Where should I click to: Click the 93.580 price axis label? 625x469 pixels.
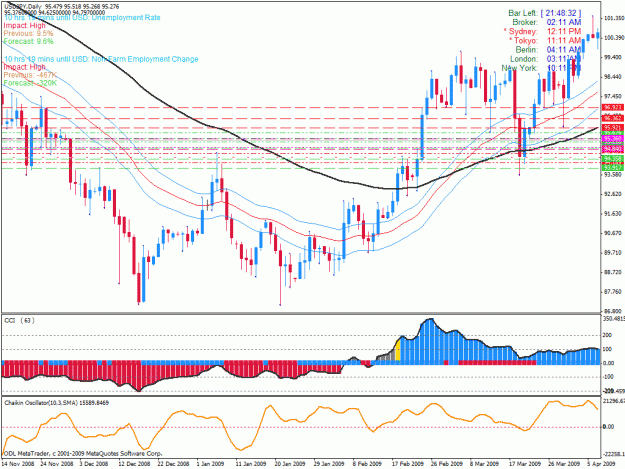pos(613,175)
